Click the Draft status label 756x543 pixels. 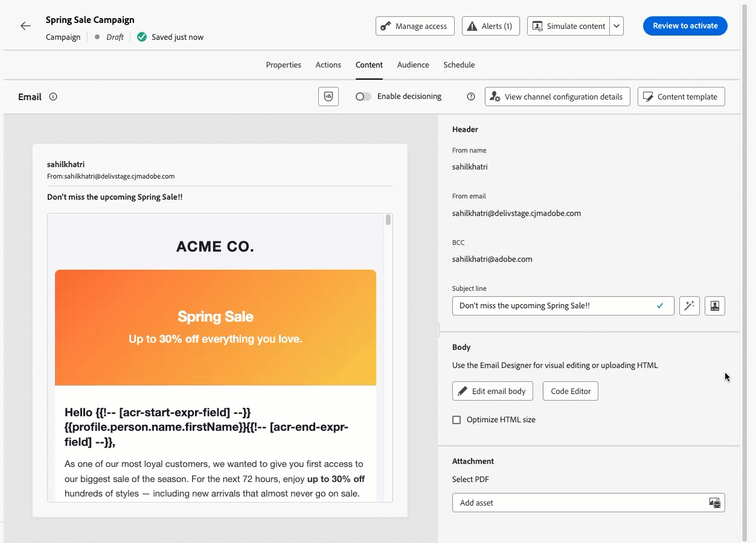click(115, 37)
